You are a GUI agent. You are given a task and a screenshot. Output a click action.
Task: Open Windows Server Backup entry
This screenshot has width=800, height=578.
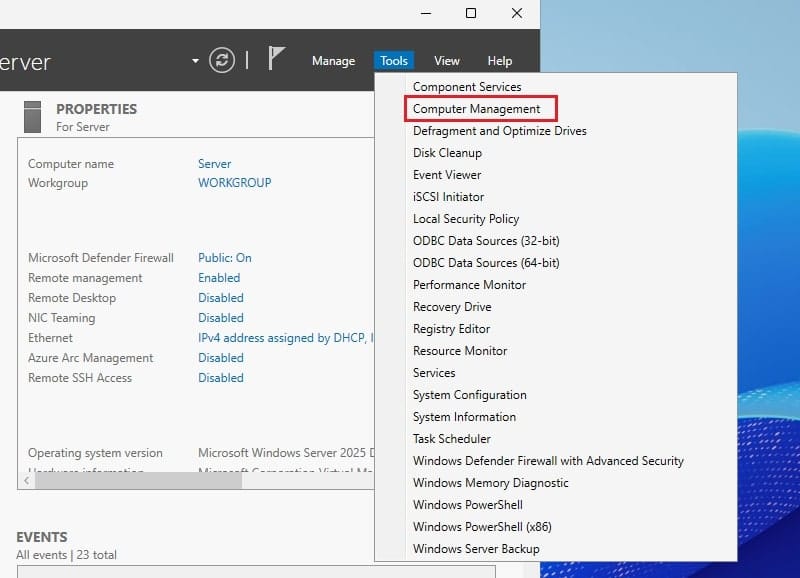click(476, 549)
